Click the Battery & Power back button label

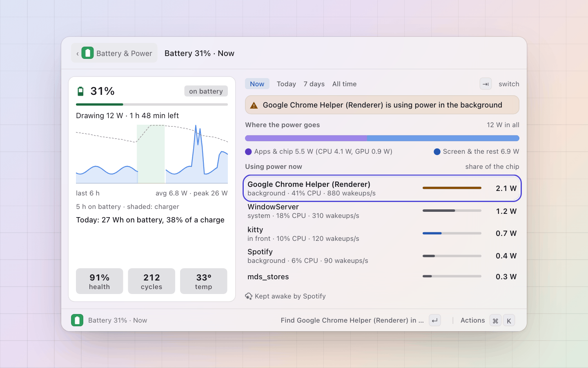click(x=124, y=54)
